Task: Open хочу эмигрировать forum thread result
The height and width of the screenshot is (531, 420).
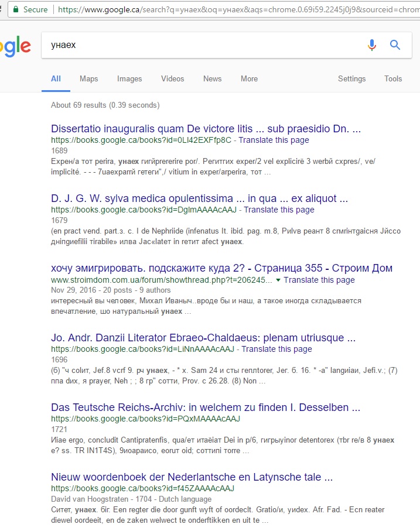Action: click(x=221, y=268)
